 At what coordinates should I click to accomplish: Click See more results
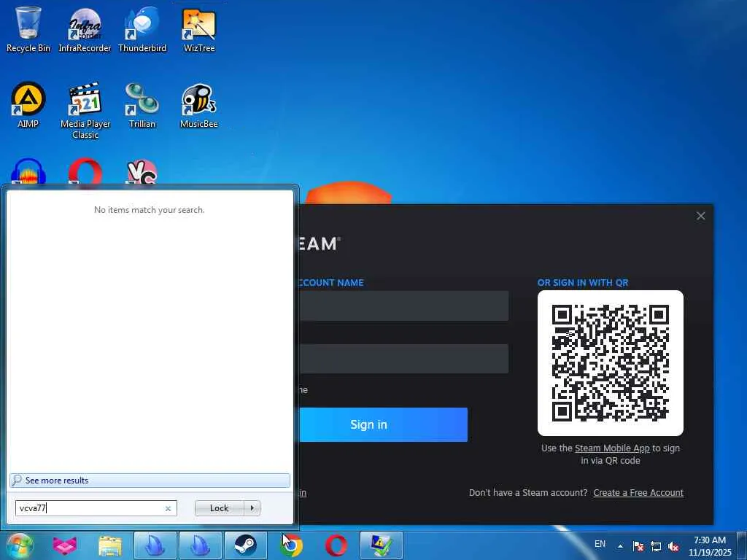150,481
